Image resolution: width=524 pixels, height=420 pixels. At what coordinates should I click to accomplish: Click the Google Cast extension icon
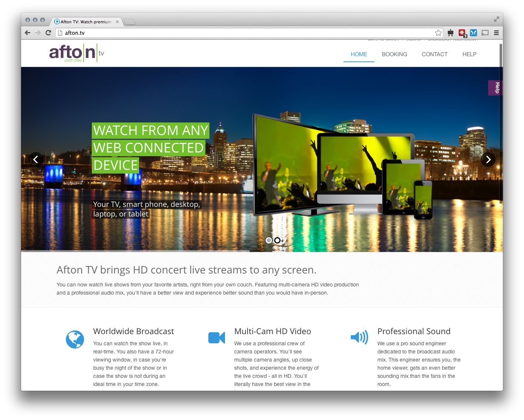click(485, 33)
